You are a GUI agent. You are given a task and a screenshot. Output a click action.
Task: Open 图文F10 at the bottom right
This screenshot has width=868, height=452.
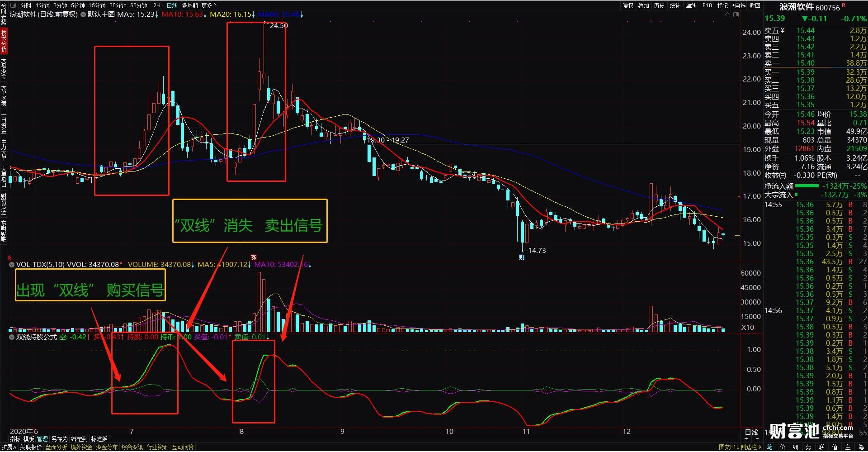point(729,447)
